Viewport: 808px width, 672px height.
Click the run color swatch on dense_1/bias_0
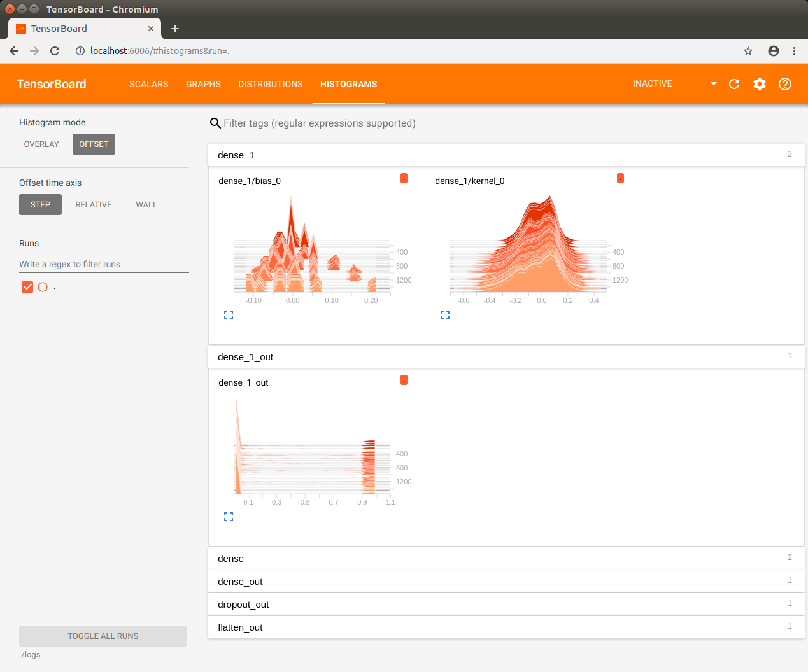coord(404,179)
